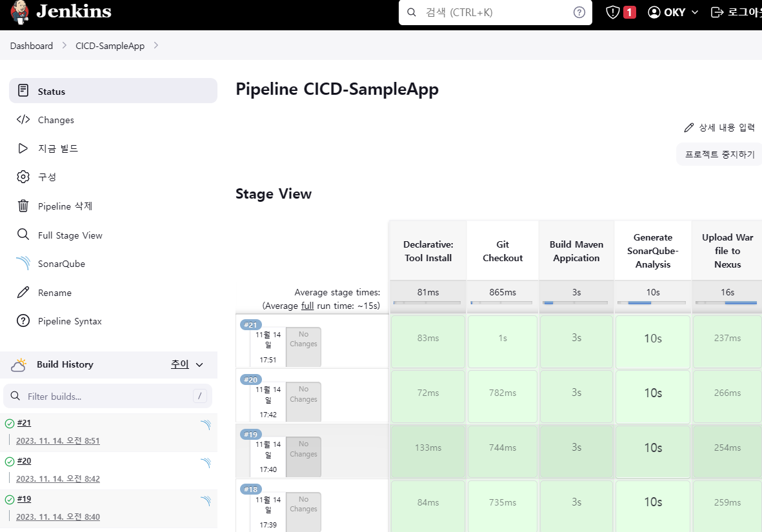Expand the CICD-SampleApp breadcrumb chevron

[156, 45]
